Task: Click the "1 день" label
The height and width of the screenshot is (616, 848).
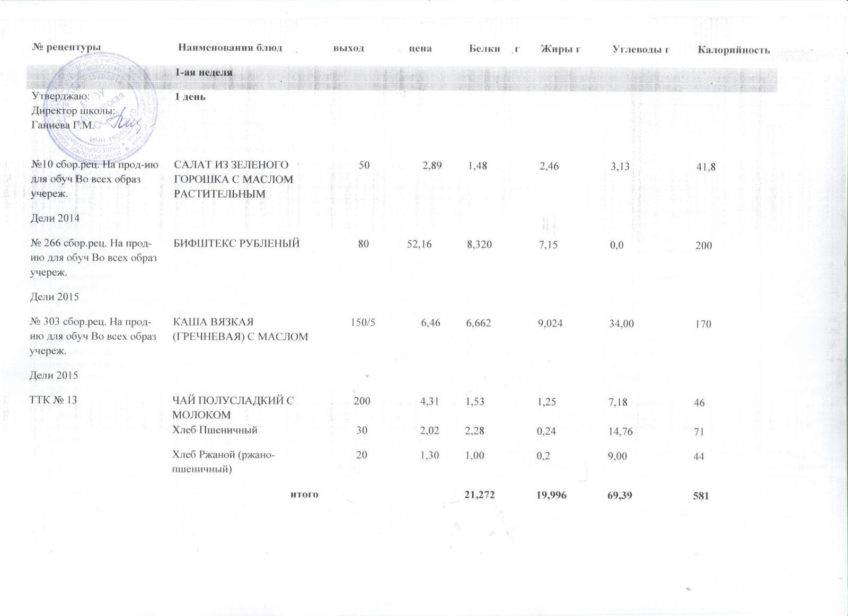Action: [x=190, y=97]
